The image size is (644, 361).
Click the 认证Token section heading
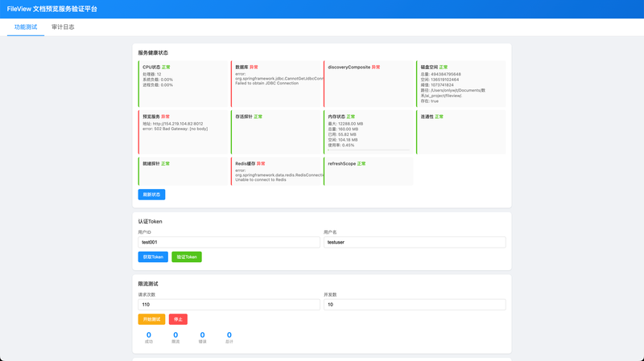(x=150, y=221)
